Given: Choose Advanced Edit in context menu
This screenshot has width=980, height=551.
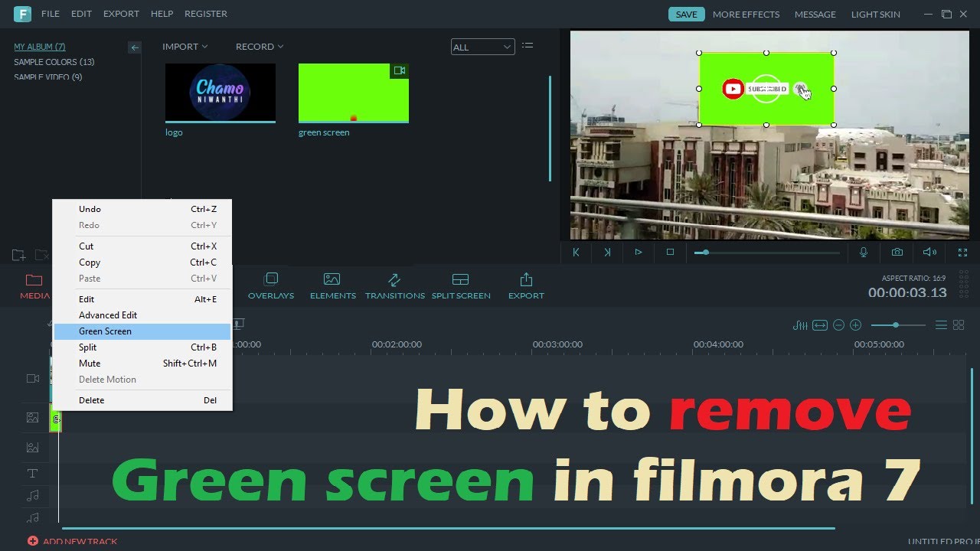Looking at the screenshot, I should coord(142,315).
